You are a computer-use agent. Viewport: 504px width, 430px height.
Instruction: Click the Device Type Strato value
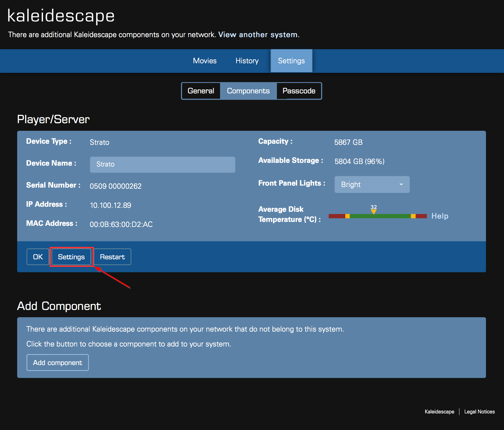pos(99,142)
